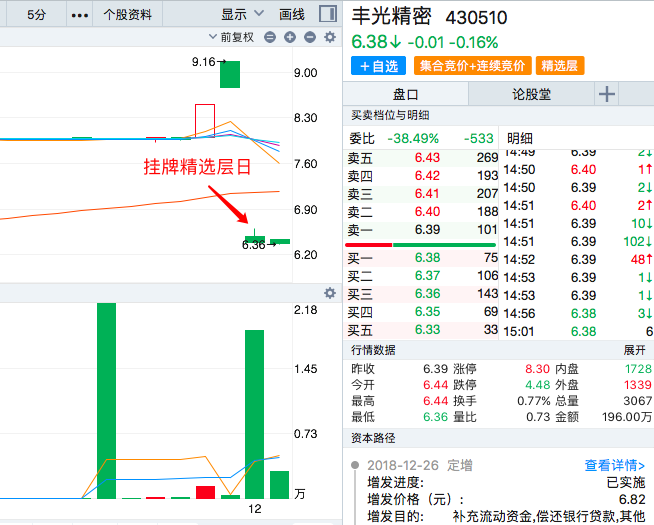Click the first minus zoom icon
654x525 pixels.
coord(270,37)
